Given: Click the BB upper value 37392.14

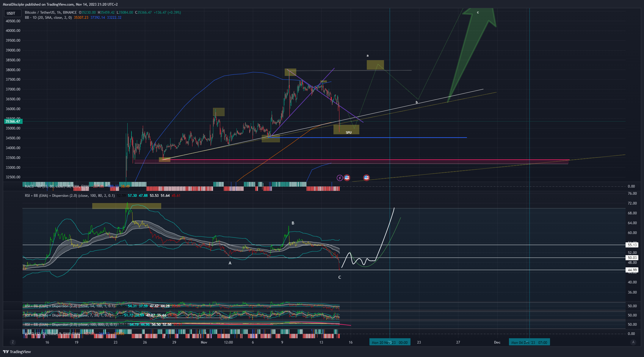Looking at the screenshot, I should pyautogui.click(x=98, y=18).
